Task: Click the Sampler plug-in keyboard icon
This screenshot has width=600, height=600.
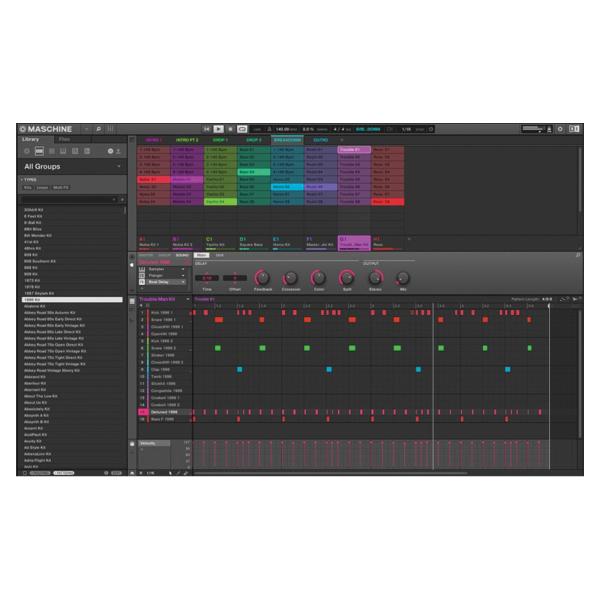Action: 142,269
